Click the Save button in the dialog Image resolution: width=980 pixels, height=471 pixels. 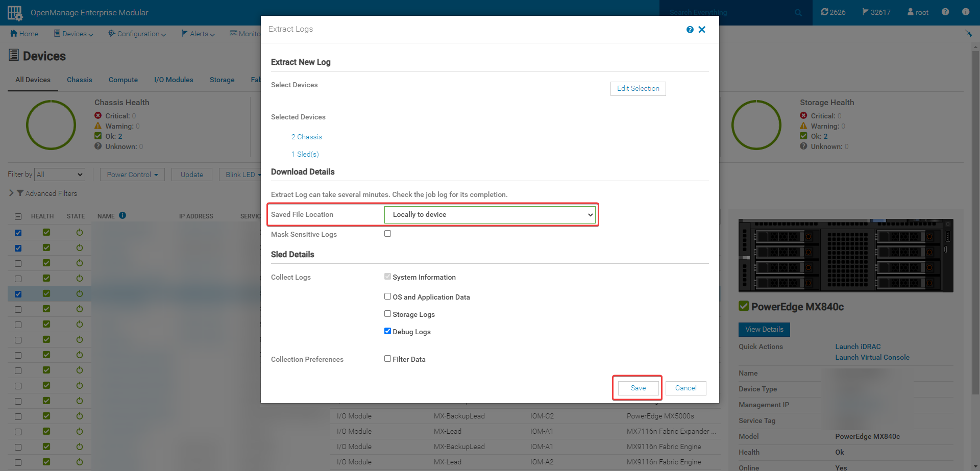click(x=638, y=388)
